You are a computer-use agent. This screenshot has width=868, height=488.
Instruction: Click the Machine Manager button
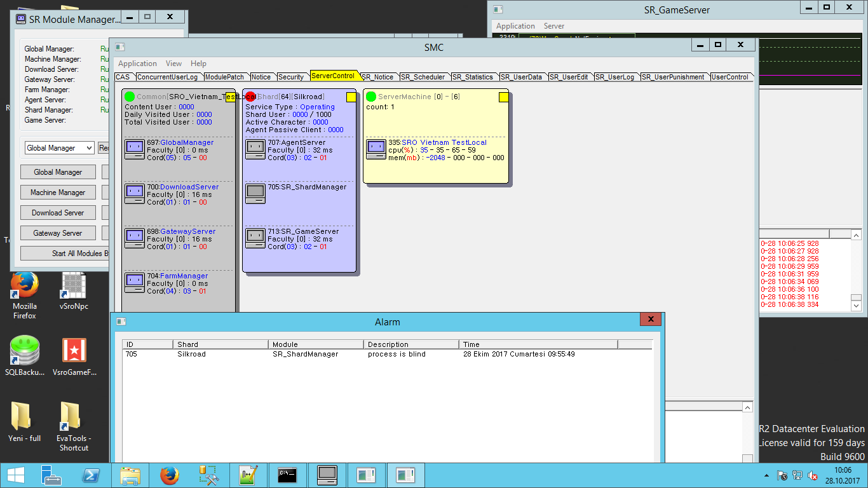[58, 193]
